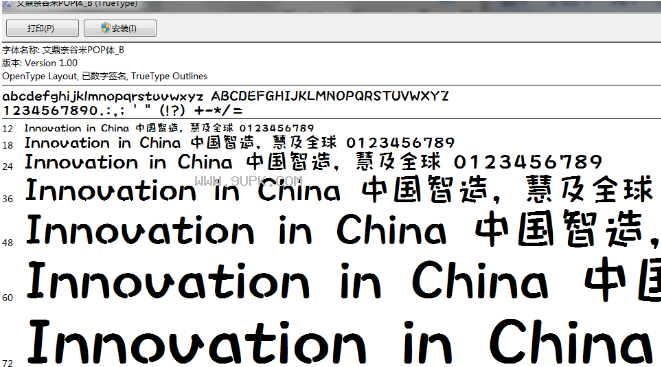Click the size label 60
661x367 pixels.
point(8,298)
